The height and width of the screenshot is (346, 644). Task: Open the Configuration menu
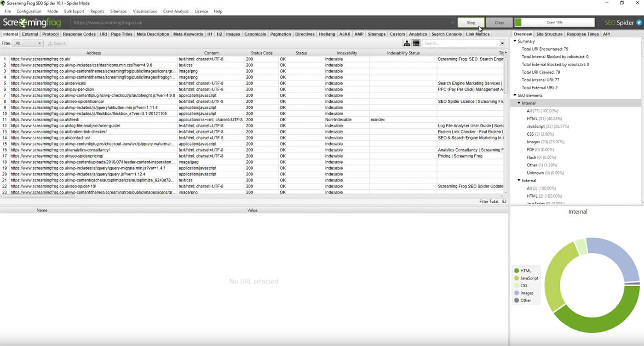(x=29, y=11)
